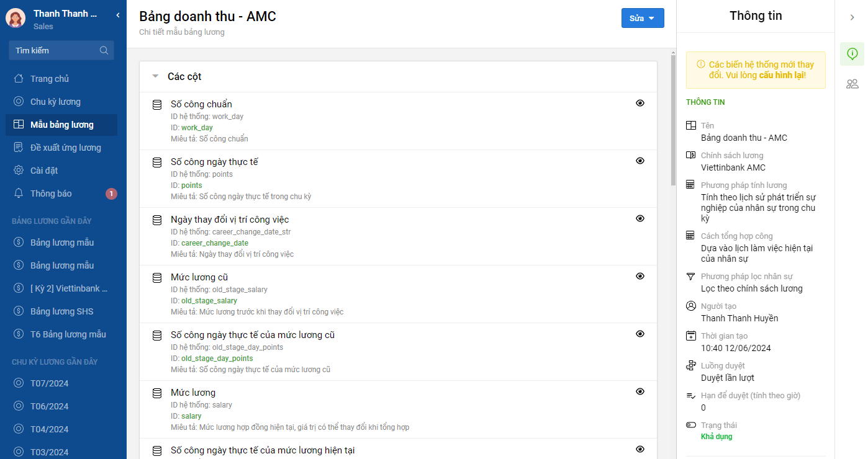Toggle visibility of Ngày thay đổi vị trí công việc
This screenshot has width=868, height=459.
point(640,218)
